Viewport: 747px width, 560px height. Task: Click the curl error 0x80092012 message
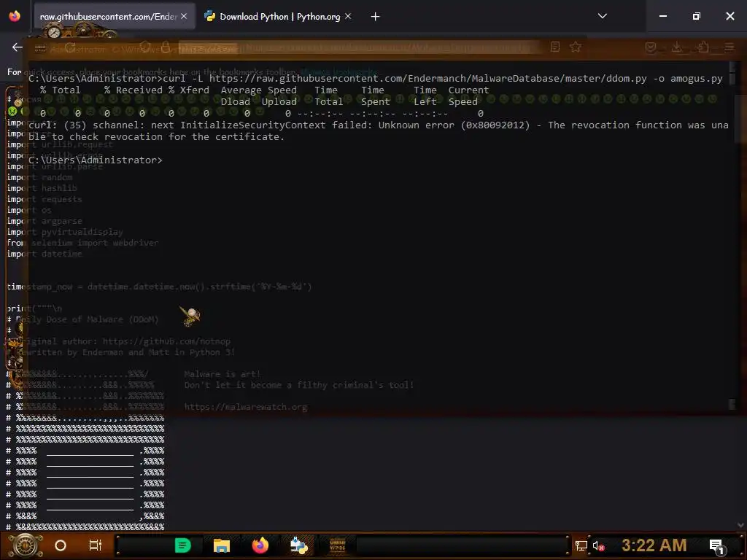(379, 131)
